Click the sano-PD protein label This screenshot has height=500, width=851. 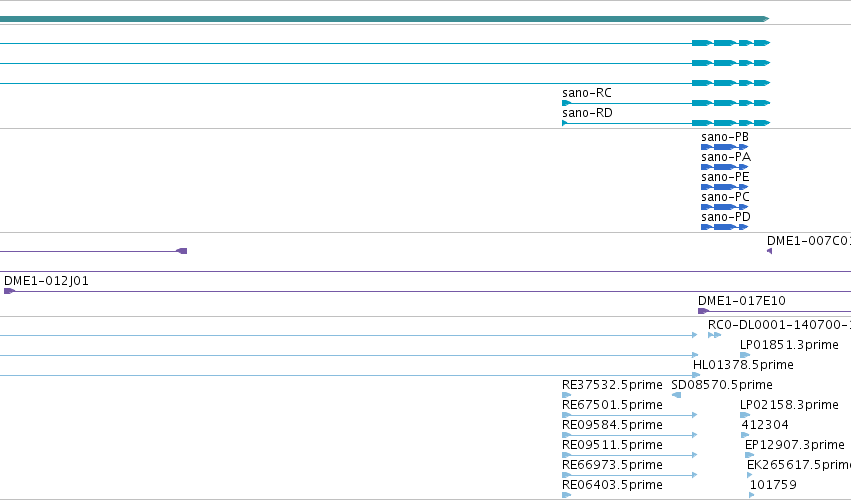click(726, 217)
